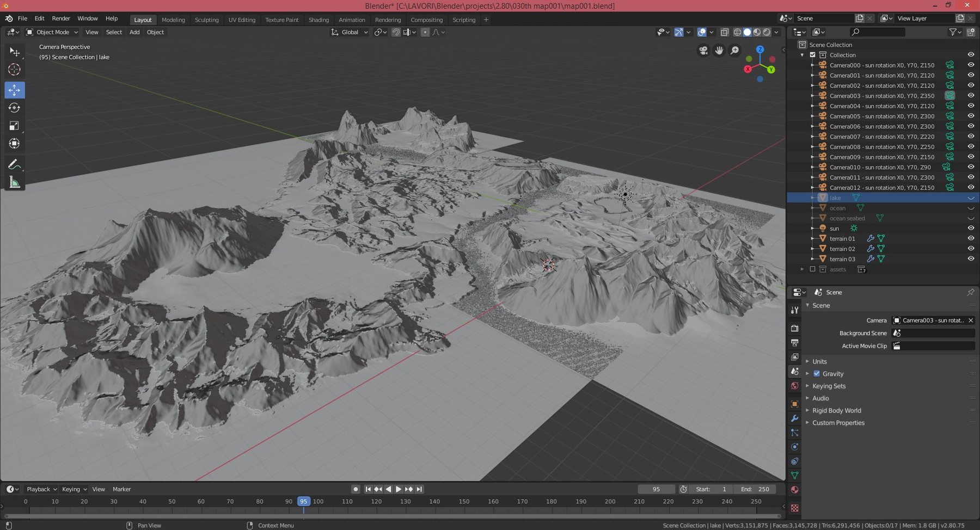Hide the lake collection in the viewport
The image size is (980, 530).
[x=971, y=198]
